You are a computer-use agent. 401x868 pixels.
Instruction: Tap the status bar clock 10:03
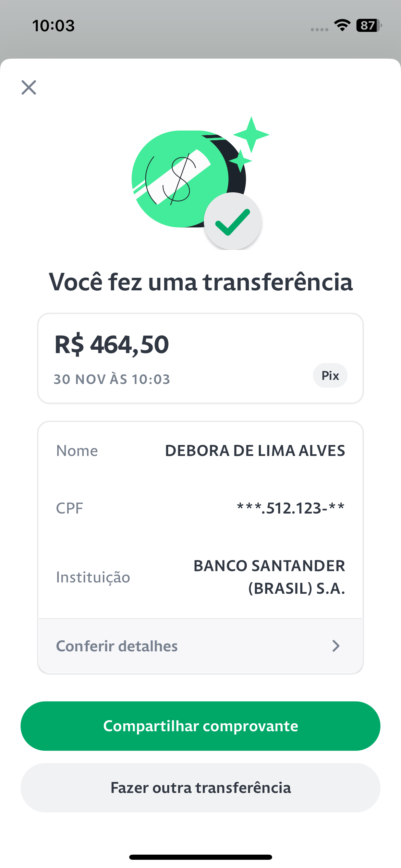point(53,26)
